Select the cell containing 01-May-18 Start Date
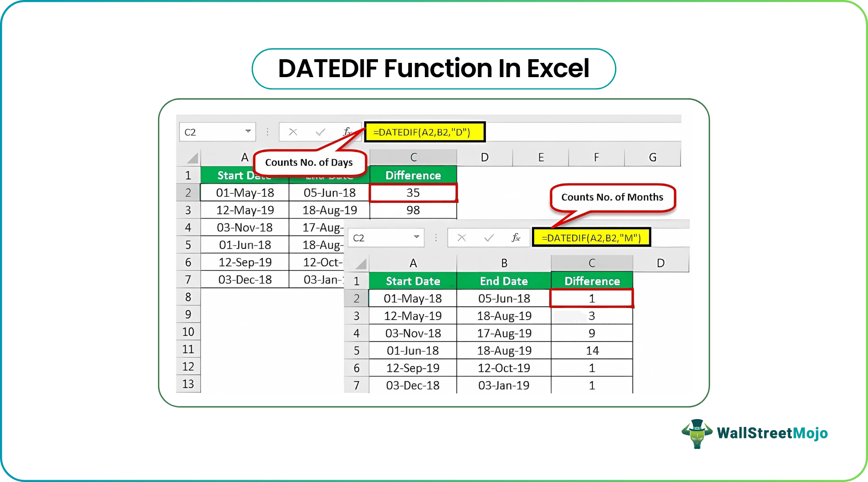Image resolution: width=868 pixels, height=482 pixels. (x=244, y=193)
